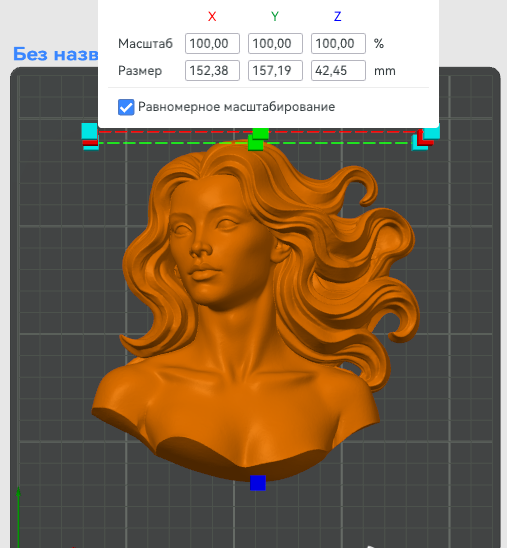Select the blue Z-axis scale handle
The width and height of the screenshot is (507, 548).
tap(258, 483)
